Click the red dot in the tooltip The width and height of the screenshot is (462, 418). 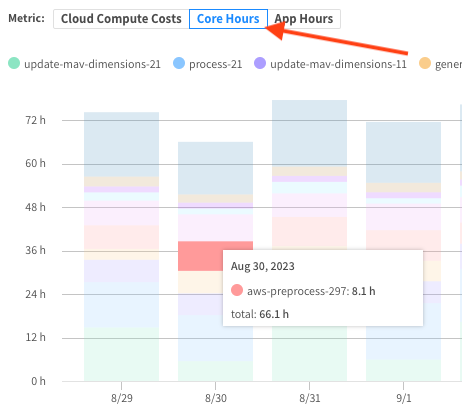pyautogui.click(x=237, y=290)
